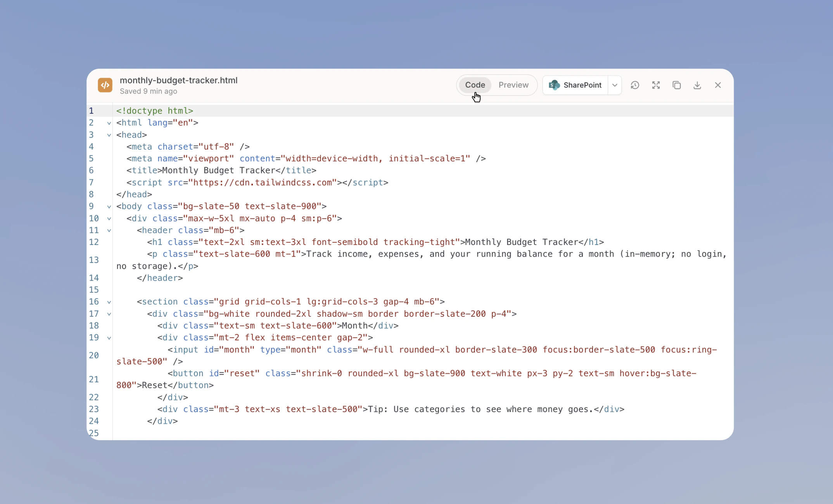Image resolution: width=833 pixels, height=504 pixels.
Task: Click the h1 Monthly Budget Tracker line
Action: point(375,242)
